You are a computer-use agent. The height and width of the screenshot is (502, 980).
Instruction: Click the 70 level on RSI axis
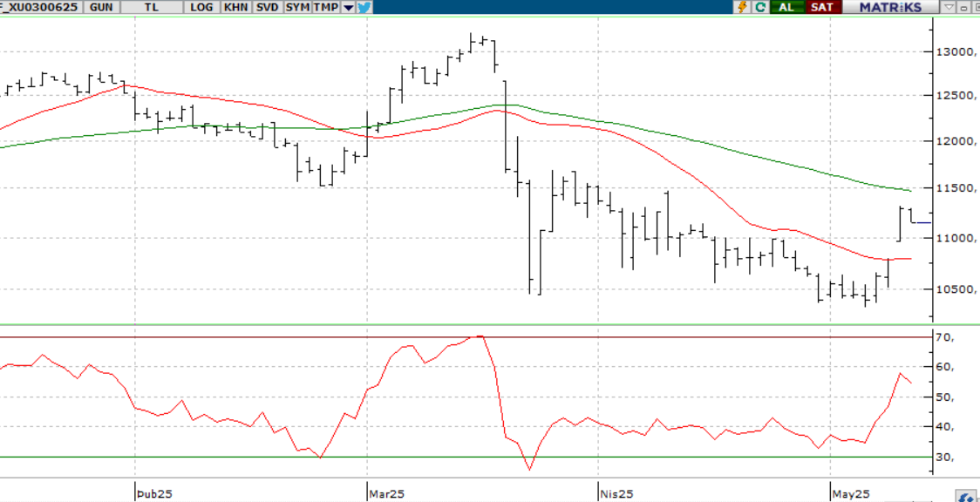pos(944,337)
